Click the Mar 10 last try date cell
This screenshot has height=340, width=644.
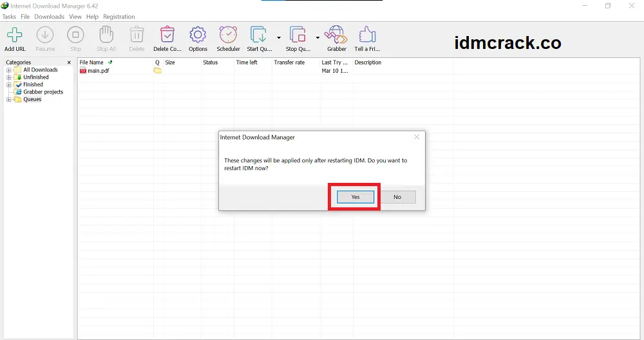pos(335,71)
